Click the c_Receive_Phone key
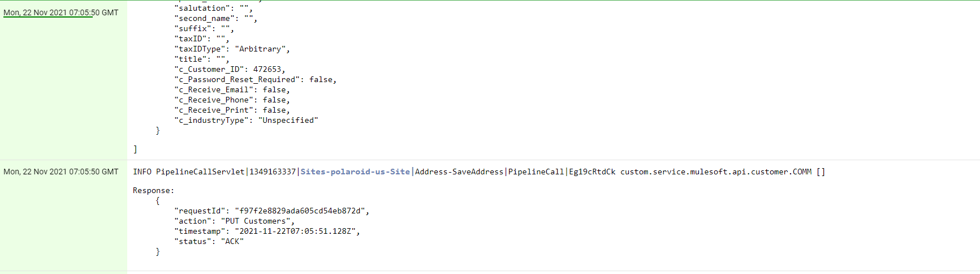This screenshot has height=274, width=980. click(214, 100)
